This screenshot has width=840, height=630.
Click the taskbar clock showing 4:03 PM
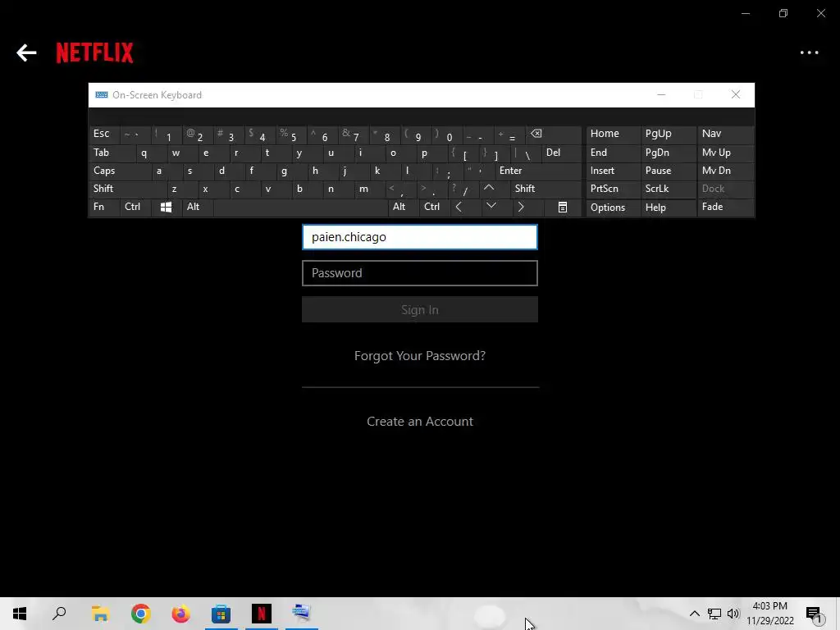click(x=769, y=614)
